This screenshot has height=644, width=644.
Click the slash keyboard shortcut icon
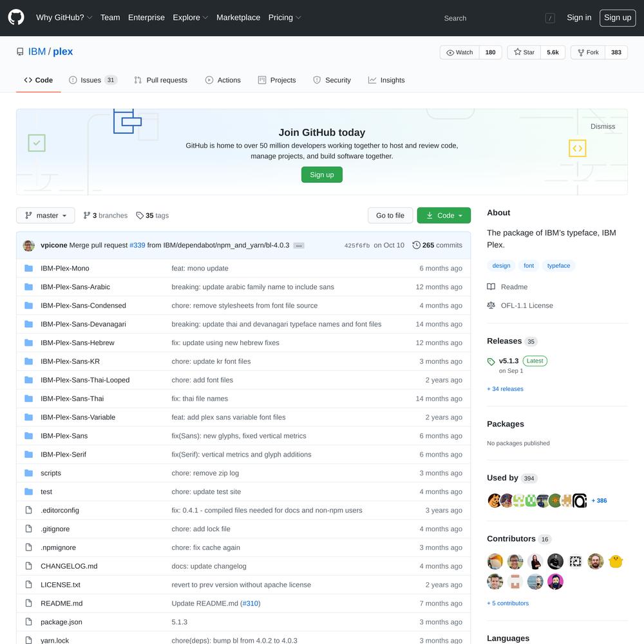pos(550,18)
